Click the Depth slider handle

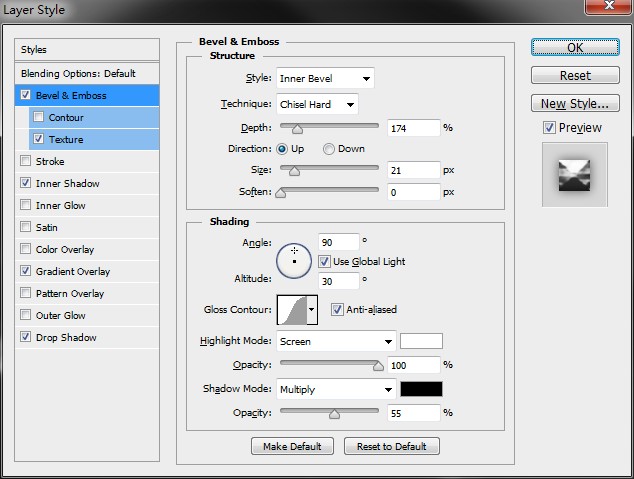297,129
